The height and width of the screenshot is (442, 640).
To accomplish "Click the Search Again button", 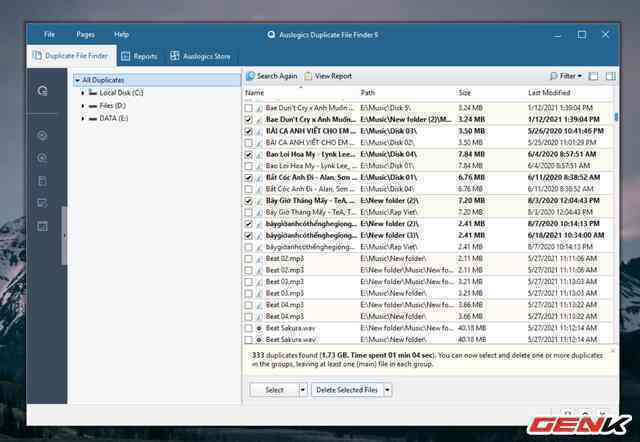I will pos(271,76).
